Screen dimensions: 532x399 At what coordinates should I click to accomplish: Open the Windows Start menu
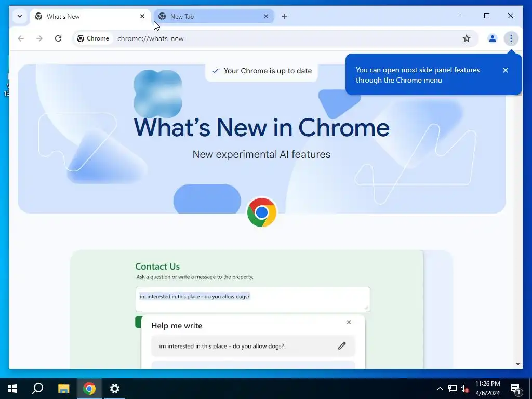[x=12, y=389]
